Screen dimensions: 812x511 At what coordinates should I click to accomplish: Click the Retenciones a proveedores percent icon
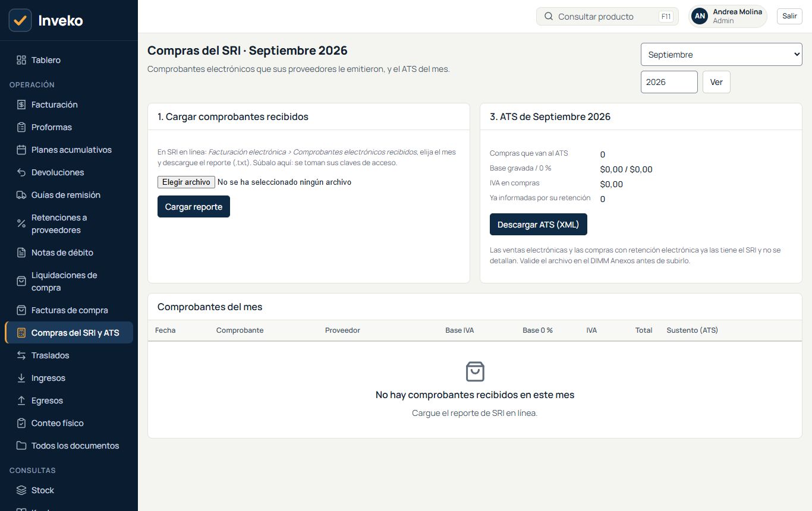pos(21,224)
